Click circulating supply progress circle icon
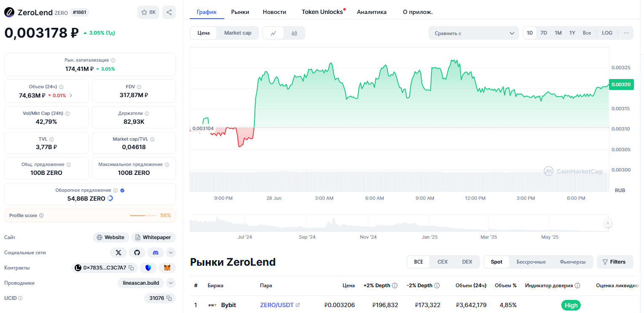 click(x=110, y=199)
